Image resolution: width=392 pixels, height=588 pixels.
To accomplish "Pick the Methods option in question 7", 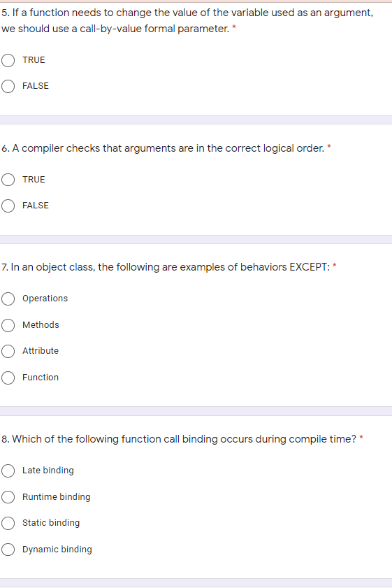I will click(x=8, y=325).
